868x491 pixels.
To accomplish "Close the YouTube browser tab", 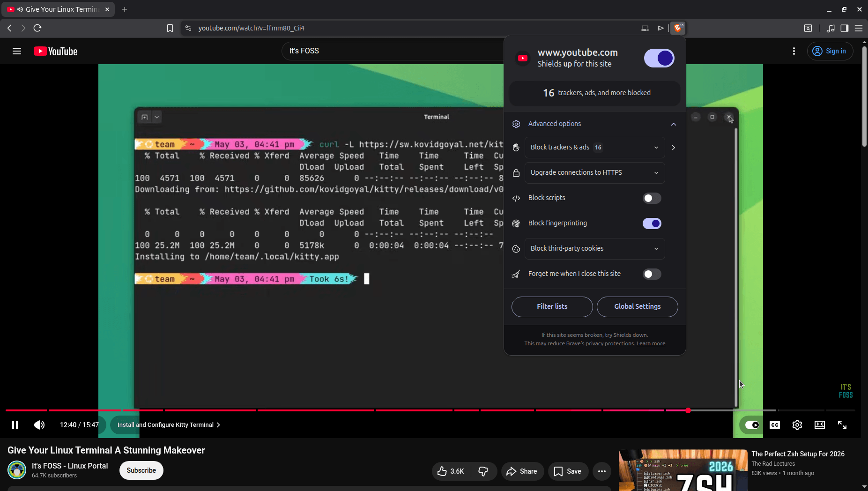I will [107, 9].
